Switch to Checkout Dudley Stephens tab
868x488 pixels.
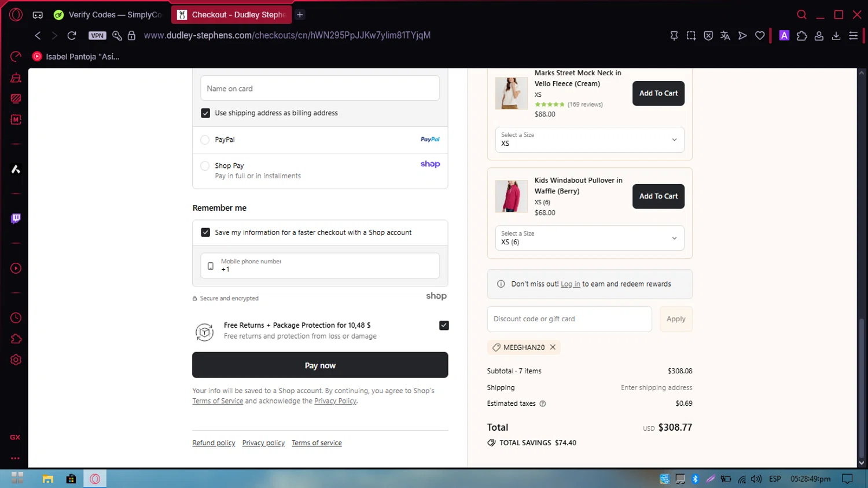click(232, 14)
